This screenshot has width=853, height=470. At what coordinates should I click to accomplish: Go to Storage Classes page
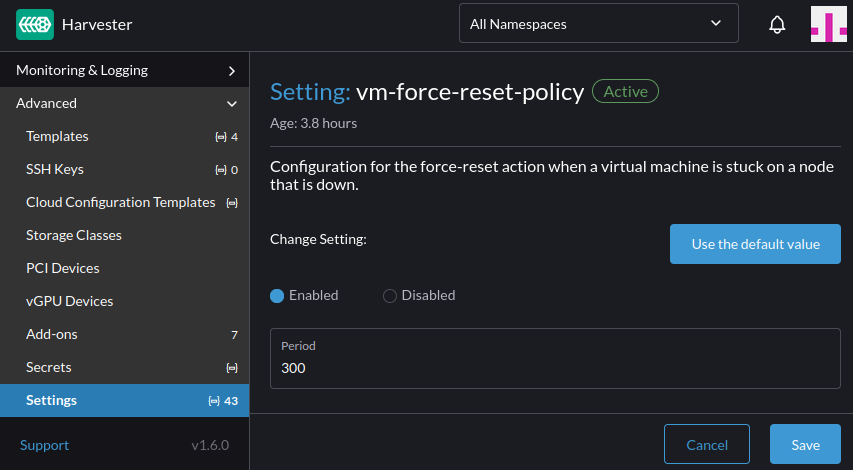click(74, 235)
